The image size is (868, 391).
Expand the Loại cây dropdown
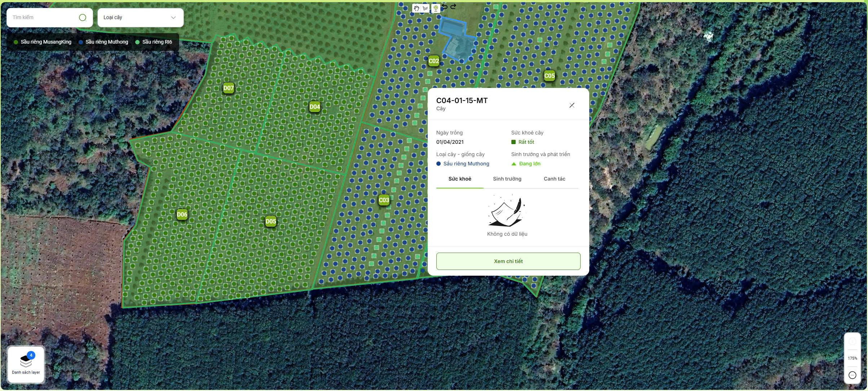[140, 18]
